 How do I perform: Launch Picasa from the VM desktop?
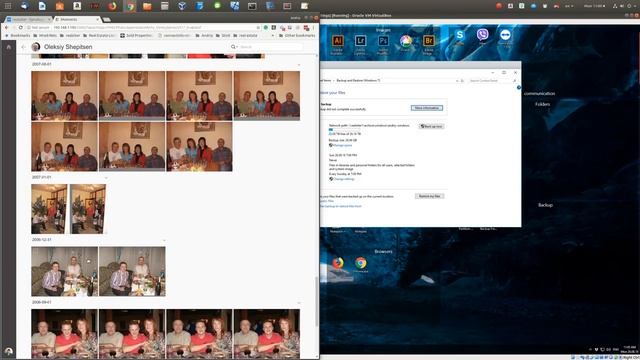[406, 41]
